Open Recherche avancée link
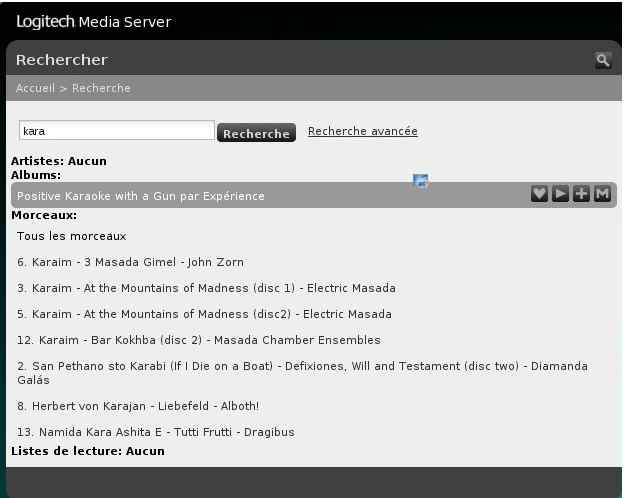The image size is (624, 498). [363, 131]
